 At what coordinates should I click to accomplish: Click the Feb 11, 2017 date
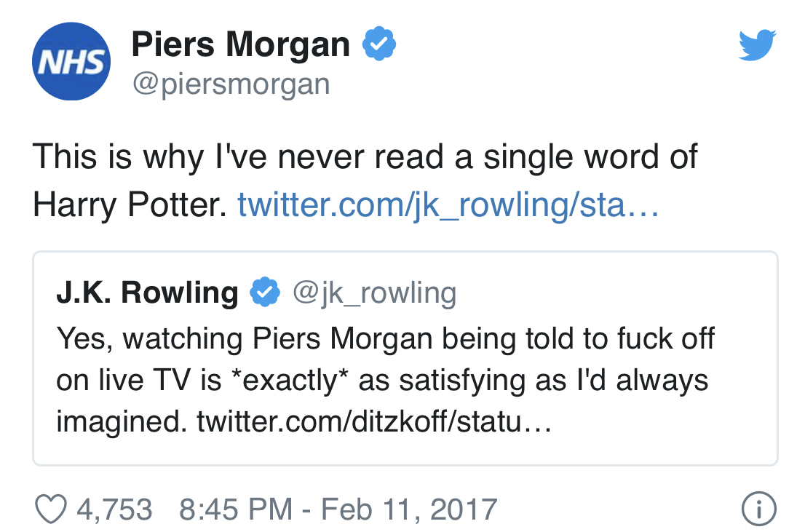(x=410, y=509)
